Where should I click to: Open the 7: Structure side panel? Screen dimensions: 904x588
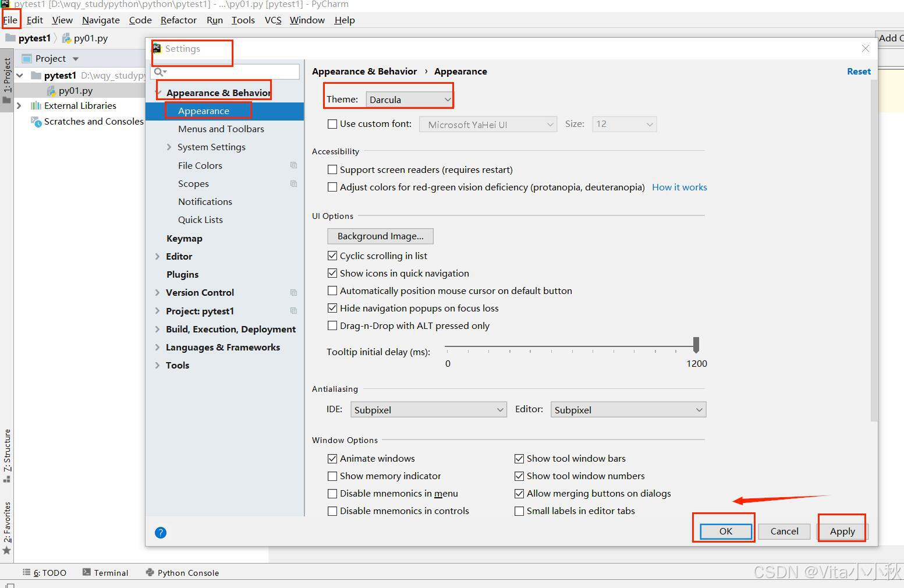(x=7, y=455)
